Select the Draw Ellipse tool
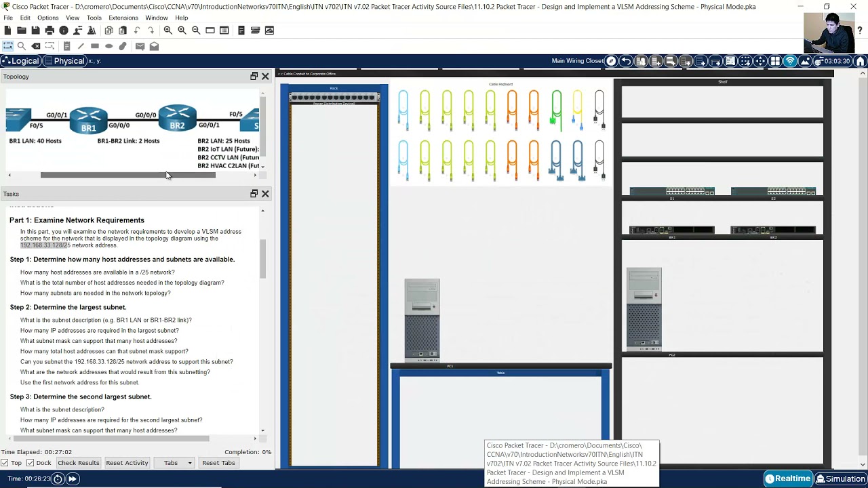Image resolution: width=868 pixels, height=488 pixels. (108, 46)
